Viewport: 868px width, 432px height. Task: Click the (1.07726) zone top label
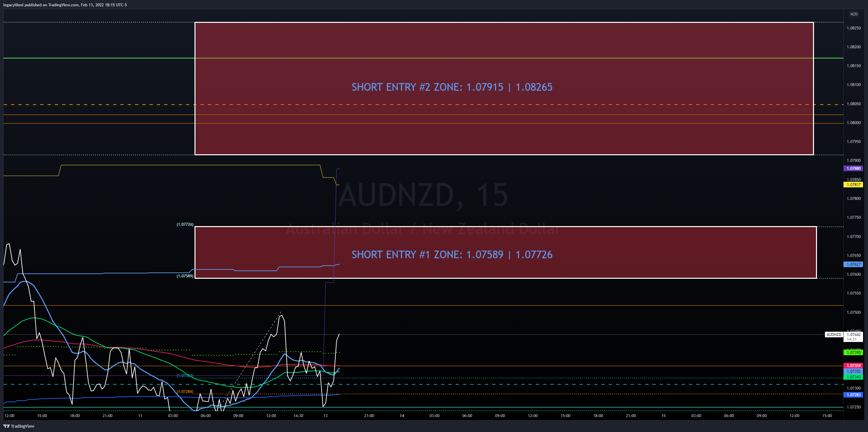pyautogui.click(x=185, y=224)
